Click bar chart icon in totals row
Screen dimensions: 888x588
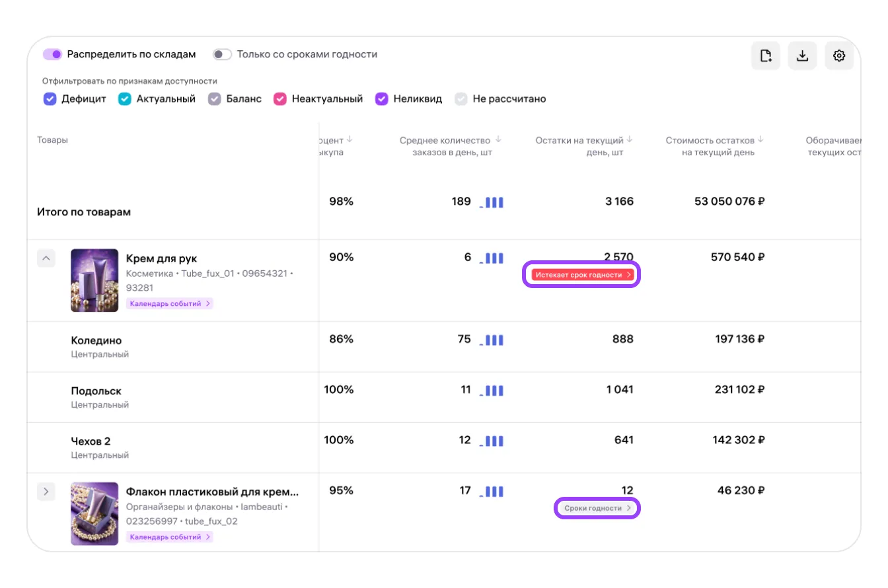pyautogui.click(x=491, y=202)
